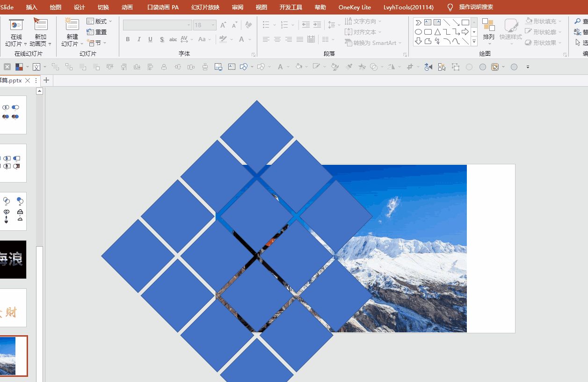Toggle Strikethrough formatting
The image size is (588, 382).
point(173,39)
